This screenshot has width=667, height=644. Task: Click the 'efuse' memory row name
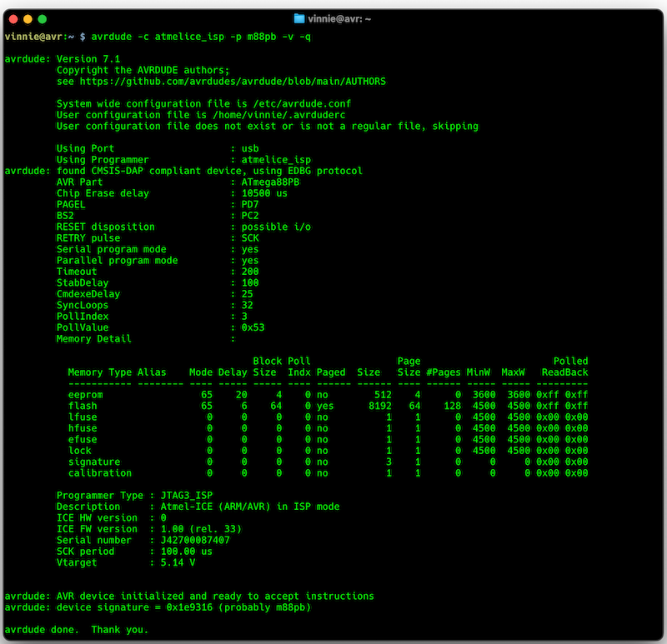[x=83, y=440]
